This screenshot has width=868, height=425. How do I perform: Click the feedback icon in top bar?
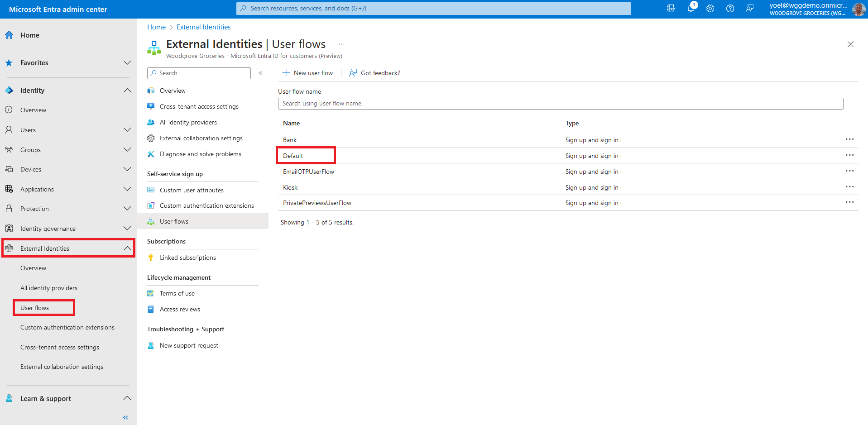coord(750,9)
